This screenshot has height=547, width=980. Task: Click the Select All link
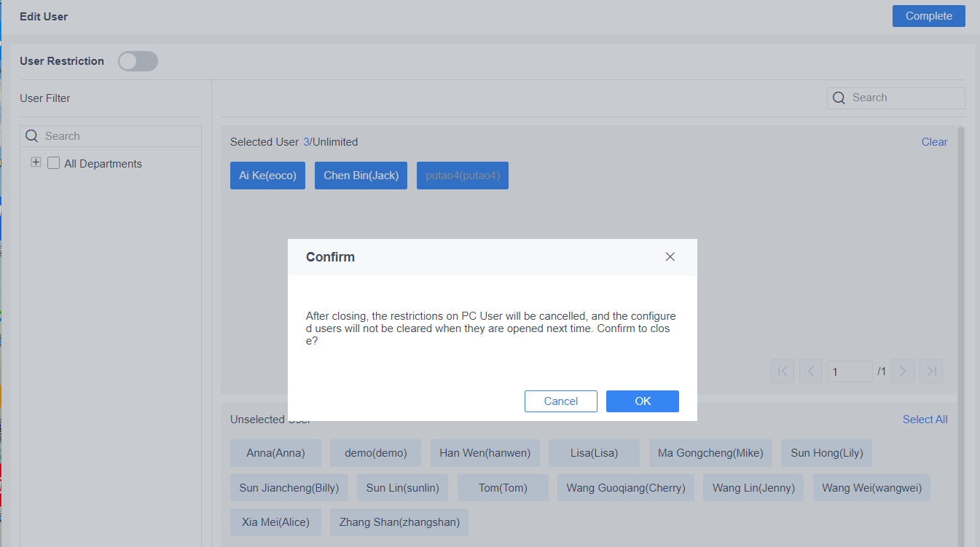pos(925,419)
